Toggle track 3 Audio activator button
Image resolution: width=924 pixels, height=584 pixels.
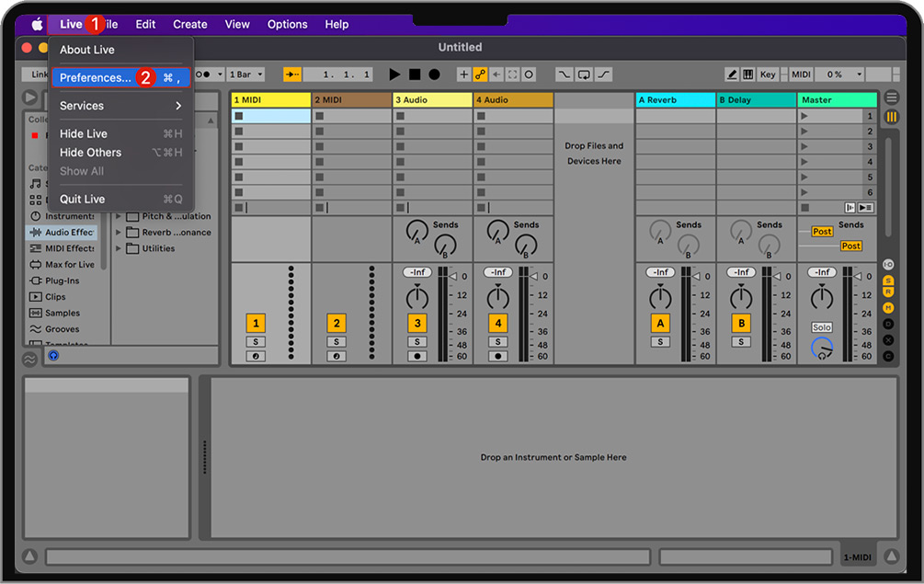[x=417, y=323]
